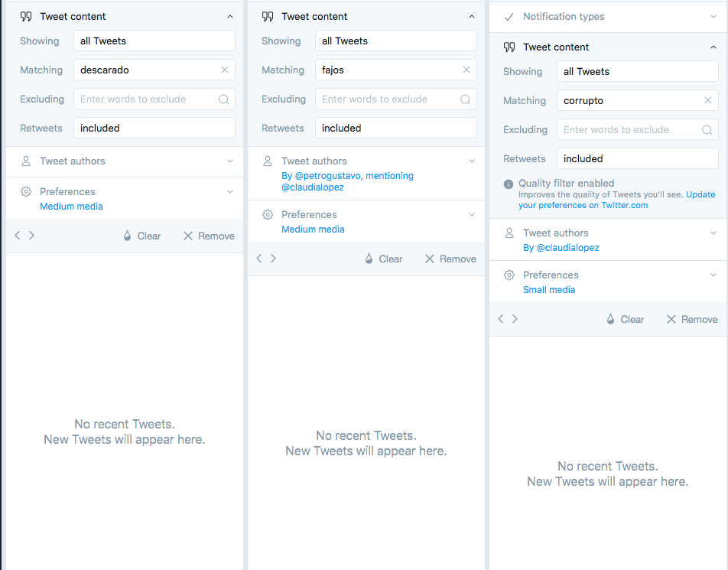This screenshot has height=570, width=728.
Task: Clear the 'descarado' matching term
Action: [x=225, y=70]
